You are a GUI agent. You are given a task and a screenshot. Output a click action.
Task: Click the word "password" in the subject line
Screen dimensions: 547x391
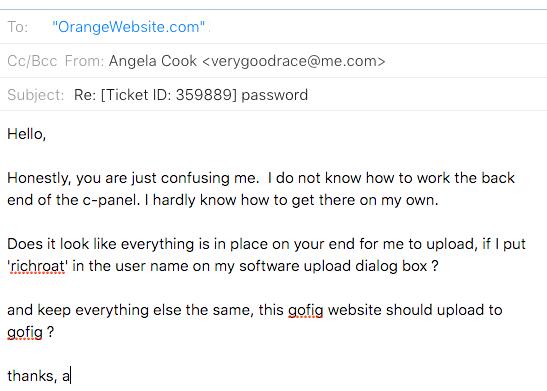275,95
